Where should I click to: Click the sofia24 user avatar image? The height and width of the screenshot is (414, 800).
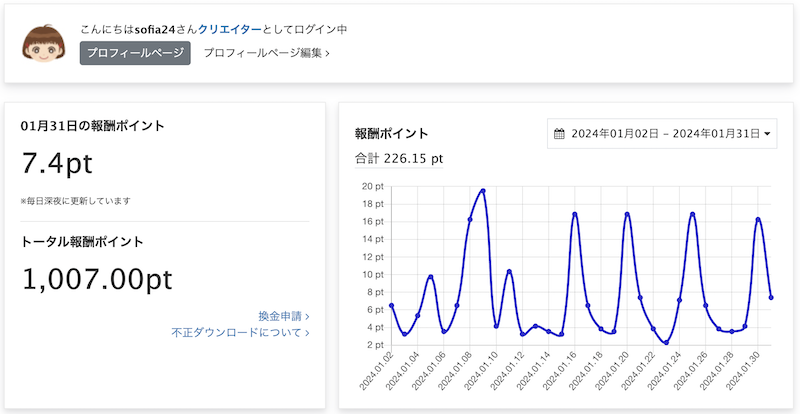[43, 43]
